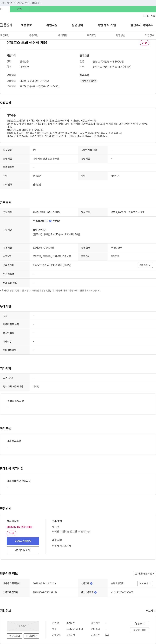Jump to 기업정보 section tab
Viewport: 156px width, 644px height.
click(149, 35)
